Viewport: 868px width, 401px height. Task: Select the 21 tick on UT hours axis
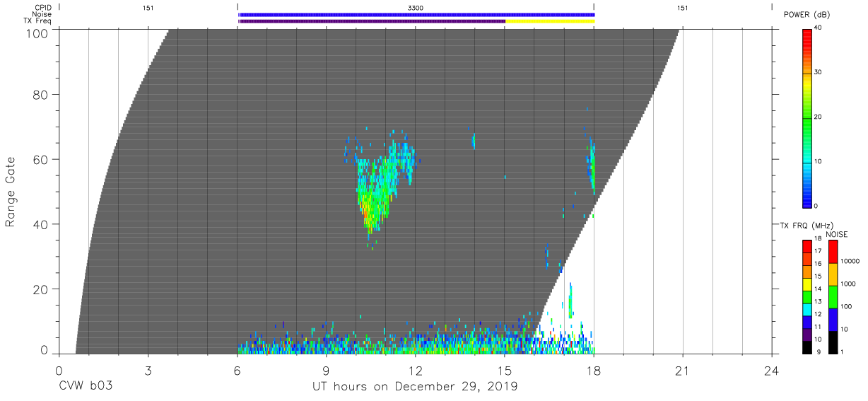683,370
